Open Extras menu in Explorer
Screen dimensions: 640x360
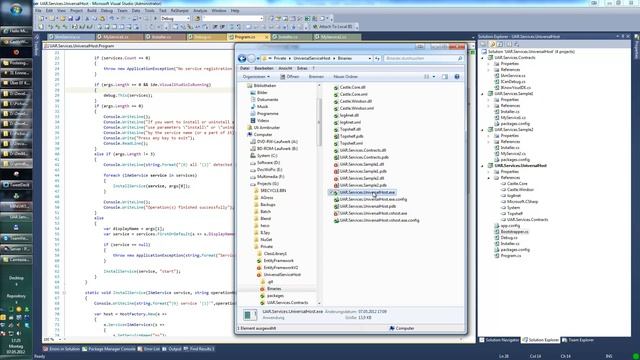(x=302, y=69)
